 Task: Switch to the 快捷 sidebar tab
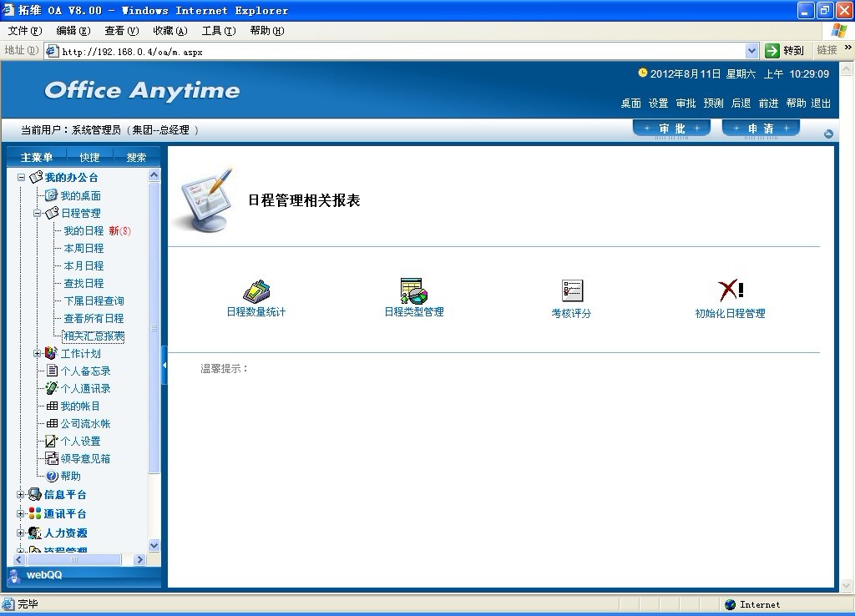89,157
